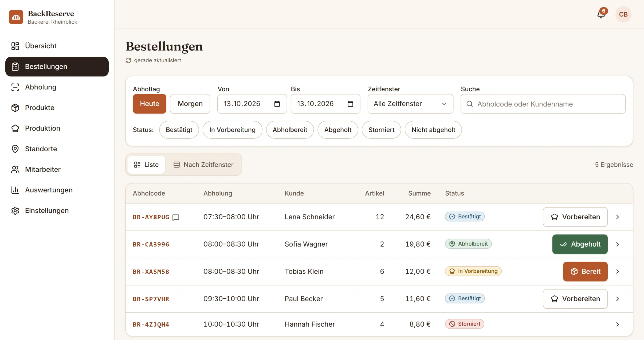Viewport: 644px width, 340px height.
Task: Filter by status Bestätigt chip
Action: 179,130
